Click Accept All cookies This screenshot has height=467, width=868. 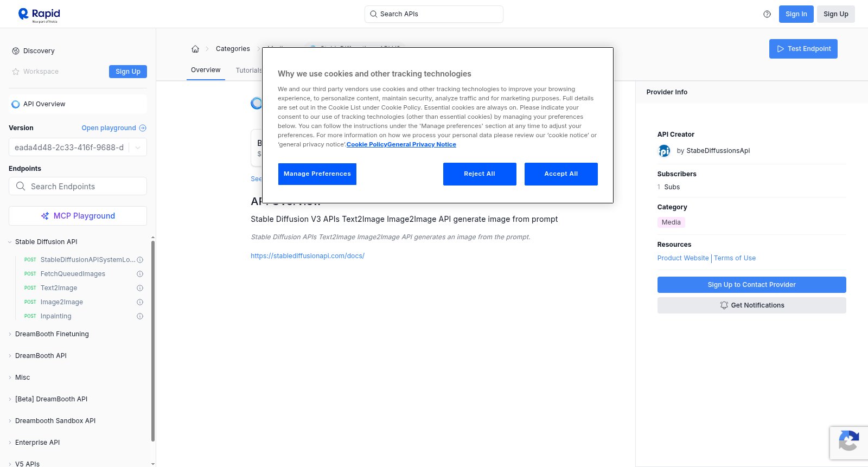[561, 174]
